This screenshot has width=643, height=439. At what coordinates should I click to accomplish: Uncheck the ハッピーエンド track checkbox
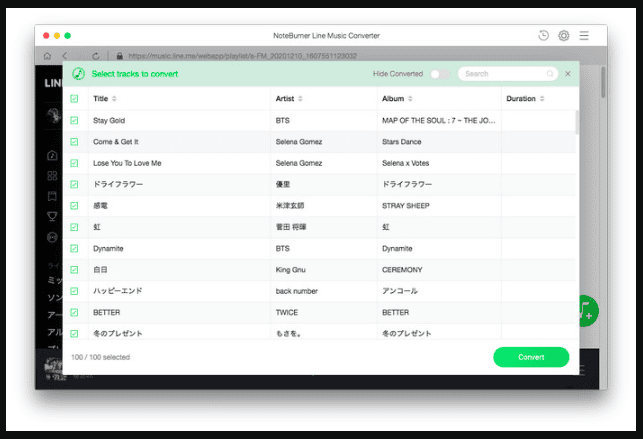pyautogui.click(x=74, y=291)
